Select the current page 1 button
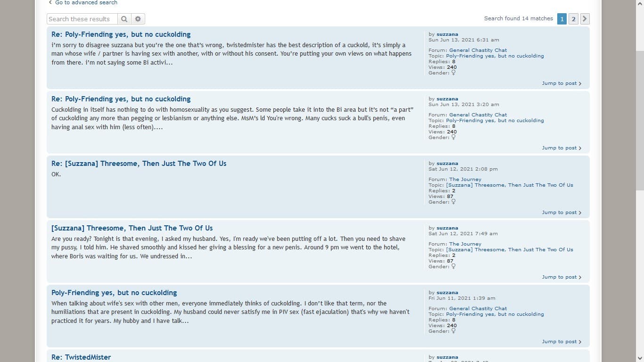644x362 pixels. click(561, 19)
